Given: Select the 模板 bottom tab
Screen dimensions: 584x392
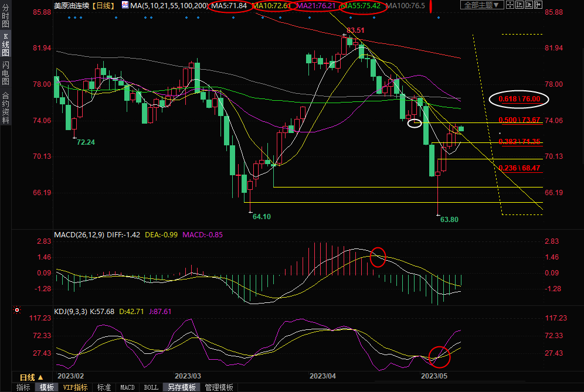Looking at the screenshot, I should coord(46,387).
